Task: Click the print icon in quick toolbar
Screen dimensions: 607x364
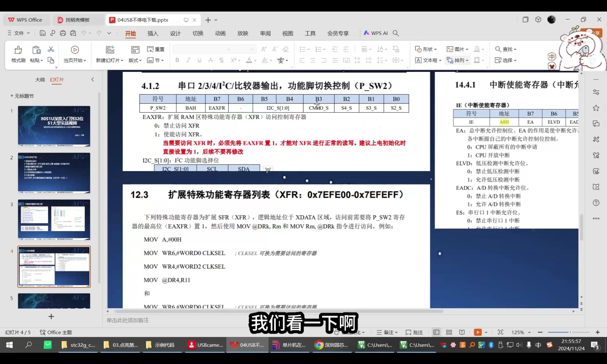Action: pos(63,33)
